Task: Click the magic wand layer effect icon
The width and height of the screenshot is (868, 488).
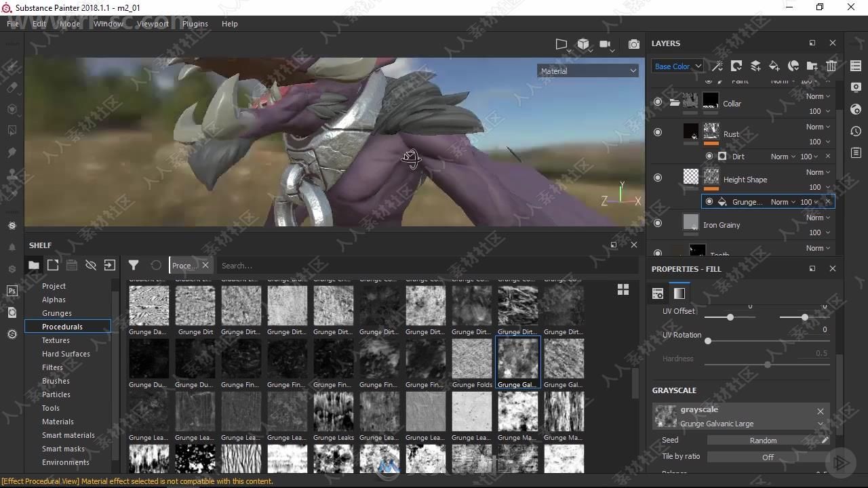Action: 717,66
